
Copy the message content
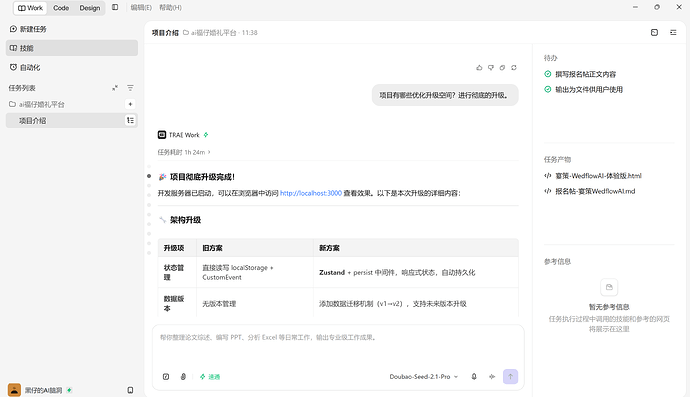pos(502,68)
